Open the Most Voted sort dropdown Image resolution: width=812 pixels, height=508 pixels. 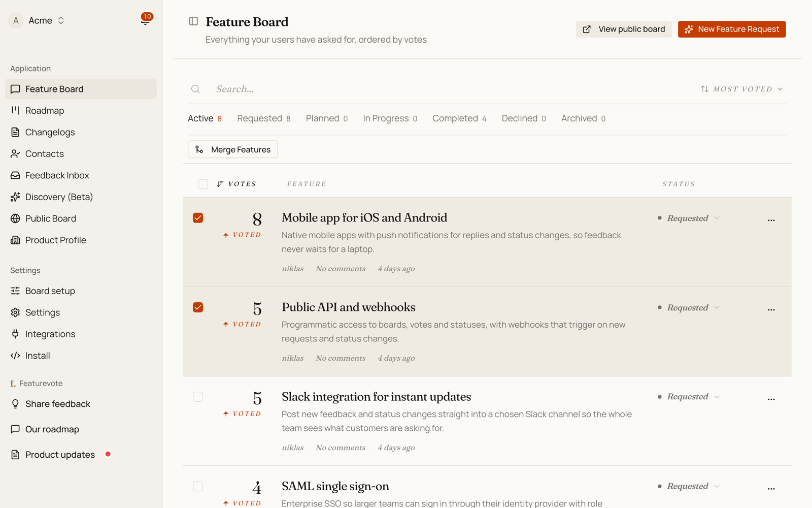point(741,89)
